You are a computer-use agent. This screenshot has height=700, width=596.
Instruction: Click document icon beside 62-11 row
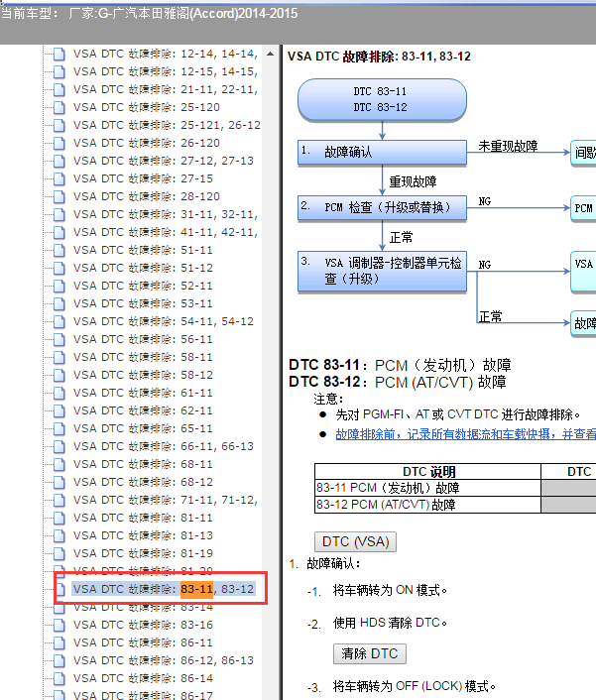(59, 410)
